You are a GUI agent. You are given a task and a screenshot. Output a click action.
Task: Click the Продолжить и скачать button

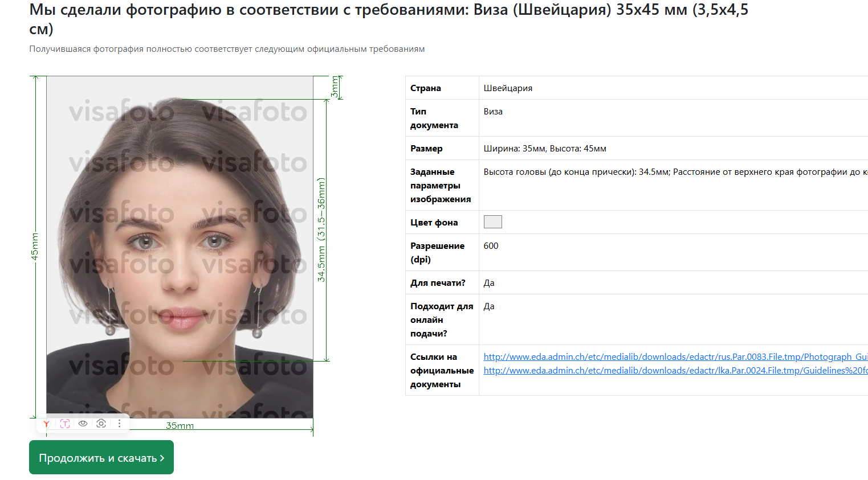(101, 457)
